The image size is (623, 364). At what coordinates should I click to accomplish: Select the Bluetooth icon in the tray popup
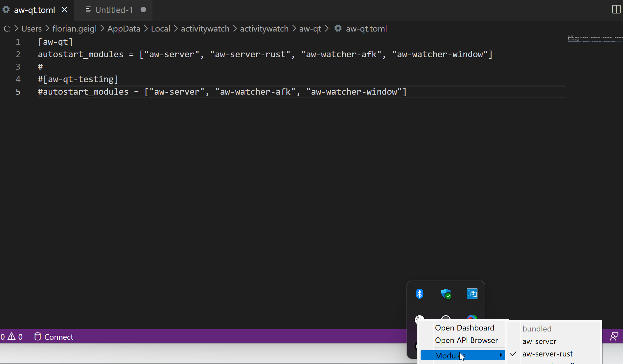click(x=419, y=293)
